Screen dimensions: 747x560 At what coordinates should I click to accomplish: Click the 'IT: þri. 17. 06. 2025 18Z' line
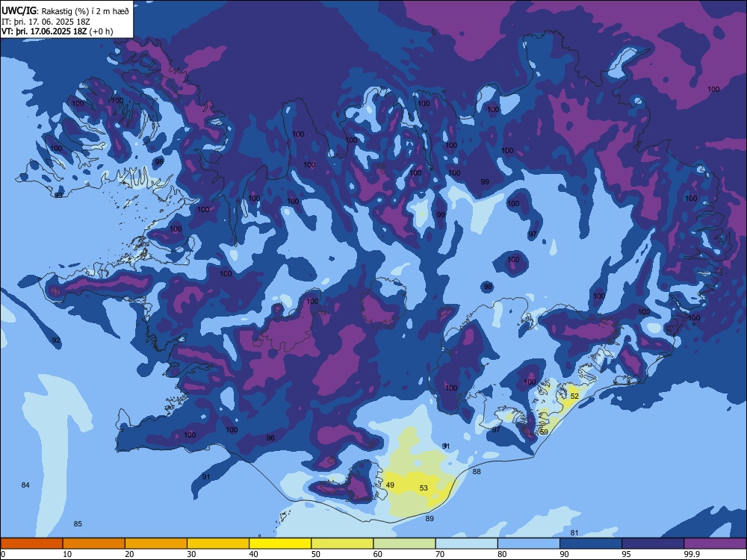[x=46, y=22]
